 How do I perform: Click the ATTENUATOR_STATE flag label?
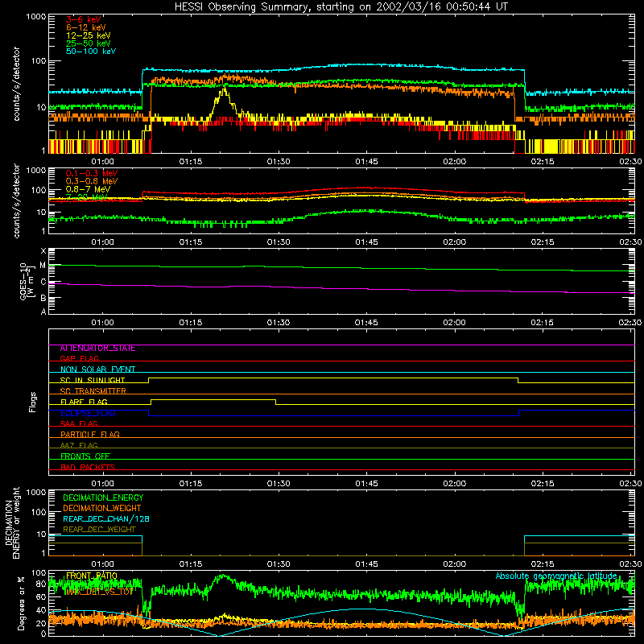[97, 349]
